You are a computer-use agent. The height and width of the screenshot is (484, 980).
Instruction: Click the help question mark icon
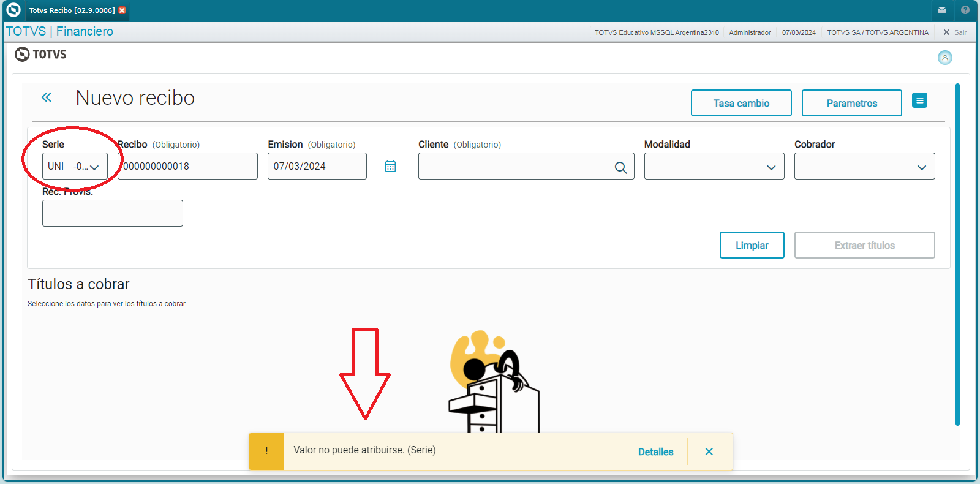pyautogui.click(x=965, y=10)
